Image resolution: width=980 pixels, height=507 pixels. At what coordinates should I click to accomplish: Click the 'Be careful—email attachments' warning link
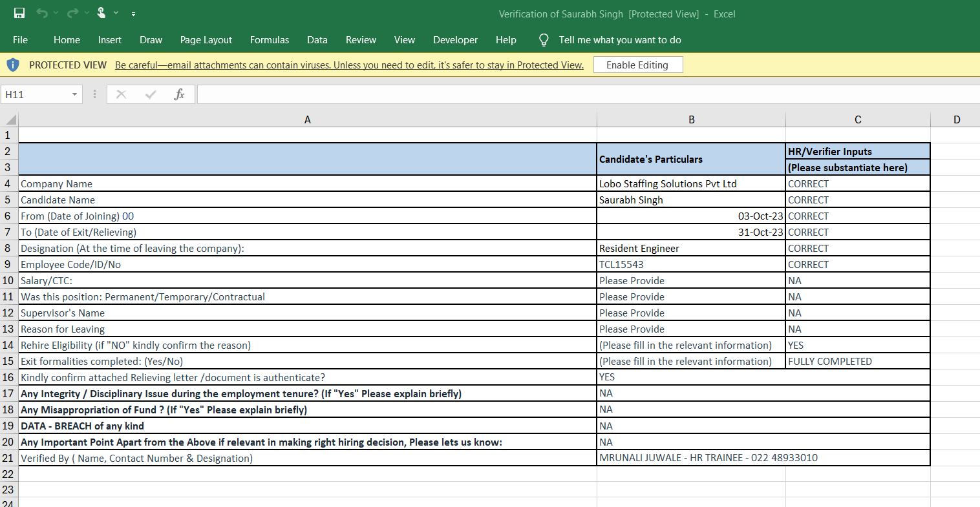[x=349, y=65]
